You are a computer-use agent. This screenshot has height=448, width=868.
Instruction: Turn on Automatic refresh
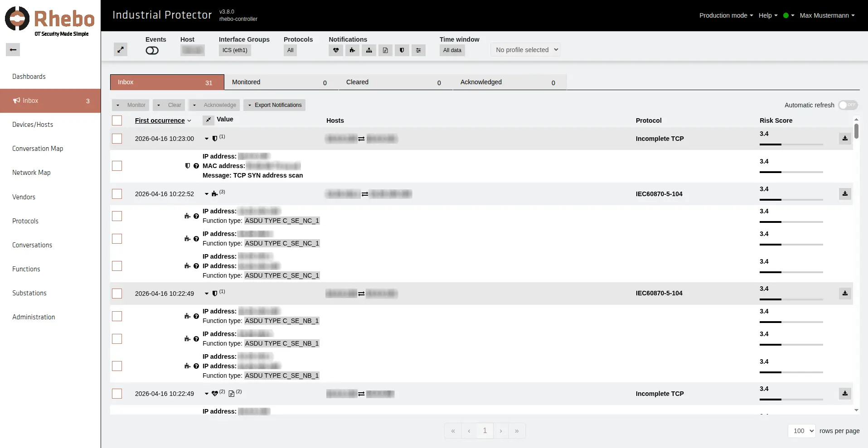click(848, 105)
